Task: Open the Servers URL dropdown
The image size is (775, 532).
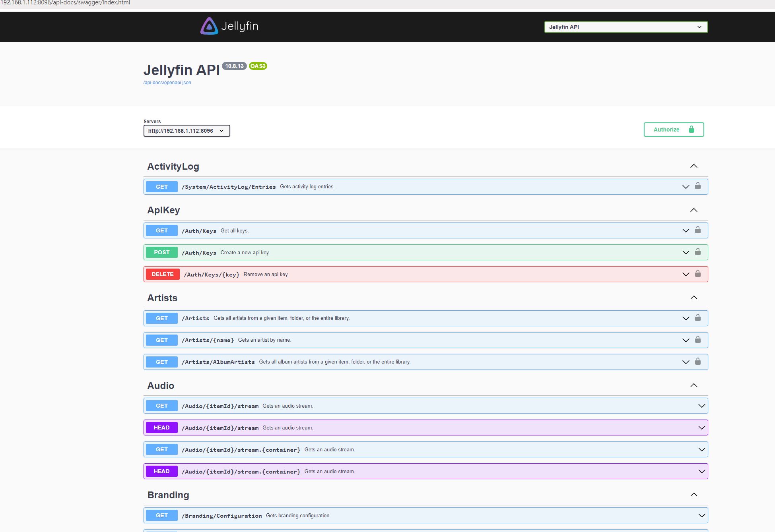Action: click(x=186, y=131)
